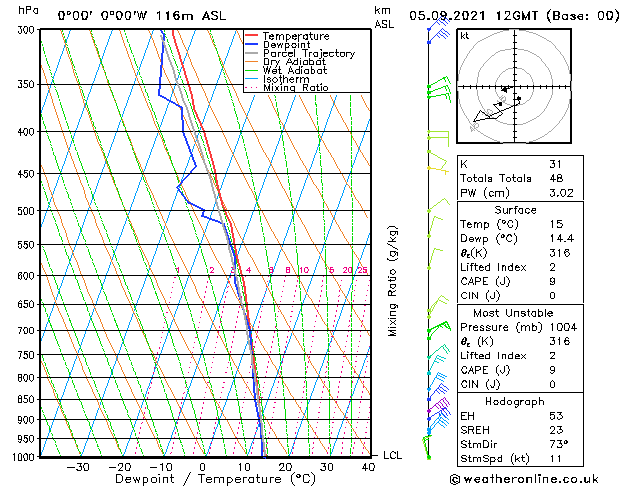The height and width of the screenshot is (486, 629).
Task: Click the Mixing Ratio (g/kg) vertical axis label
Action: click(x=392, y=281)
